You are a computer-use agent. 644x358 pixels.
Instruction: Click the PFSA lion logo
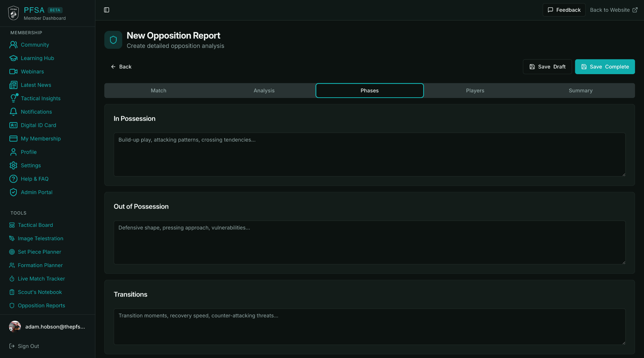[13, 13]
